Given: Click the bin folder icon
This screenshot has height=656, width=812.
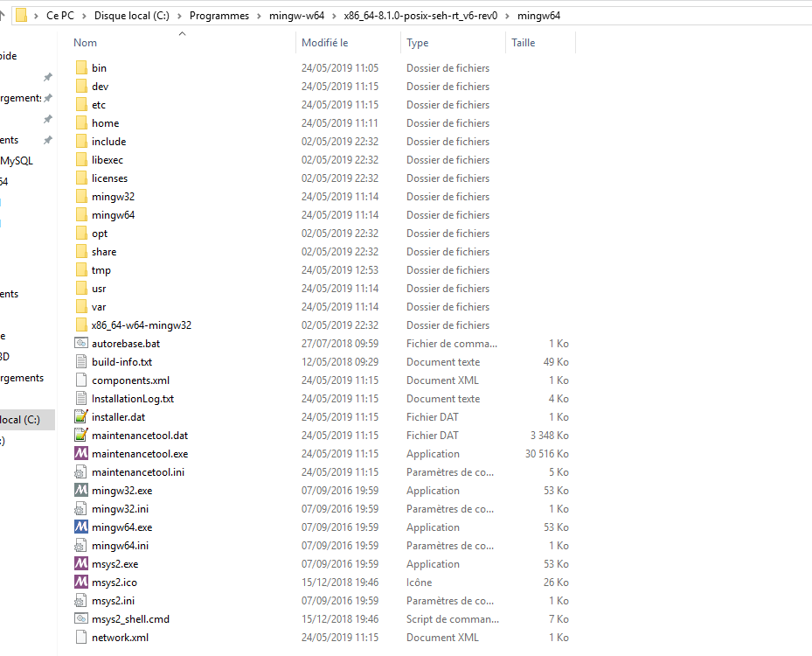Looking at the screenshot, I should pyautogui.click(x=81, y=68).
